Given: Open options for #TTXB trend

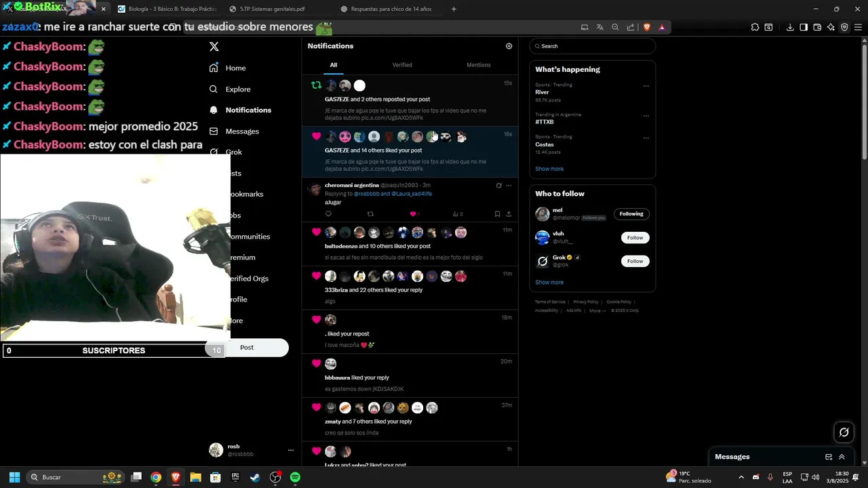Looking at the screenshot, I should click(x=646, y=116).
